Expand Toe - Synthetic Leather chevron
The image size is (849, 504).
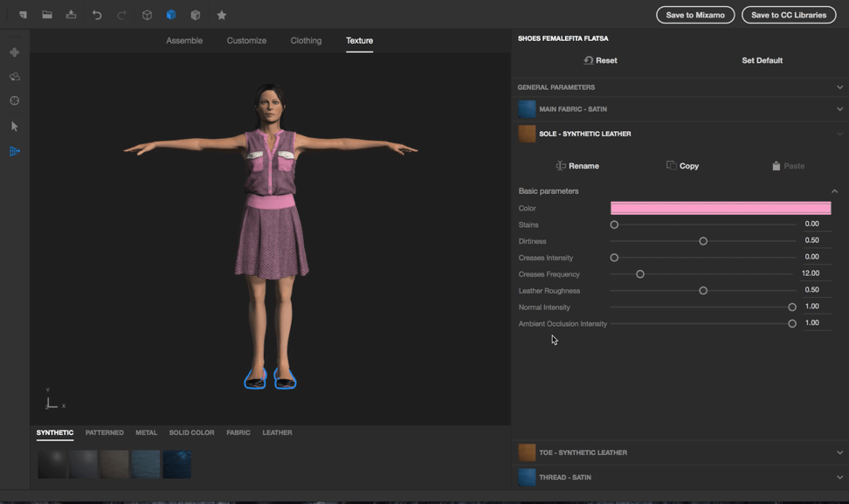(x=839, y=452)
